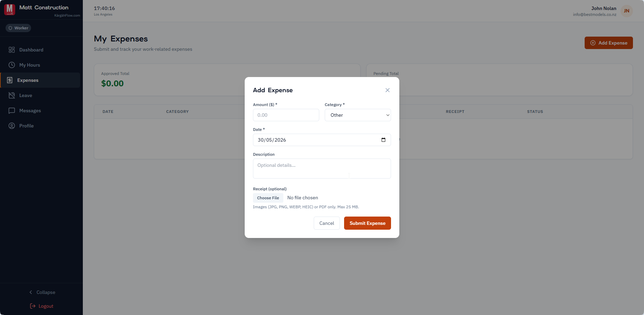Click the Leave calendar icon

[12, 95]
